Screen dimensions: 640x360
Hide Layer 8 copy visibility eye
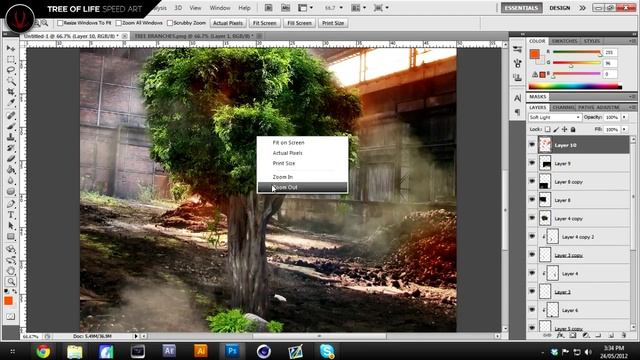(532, 182)
